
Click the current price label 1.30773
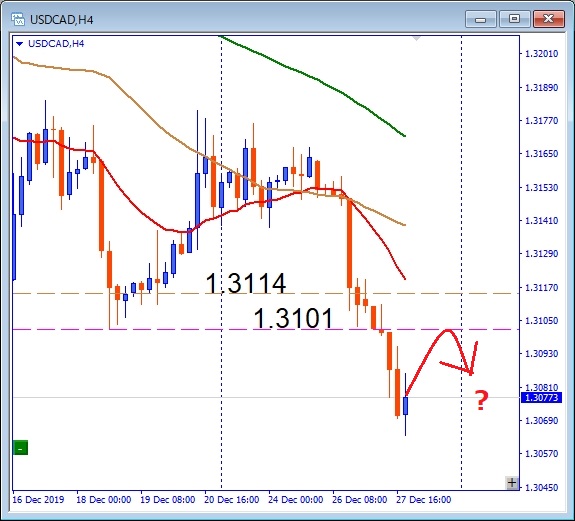(x=541, y=398)
